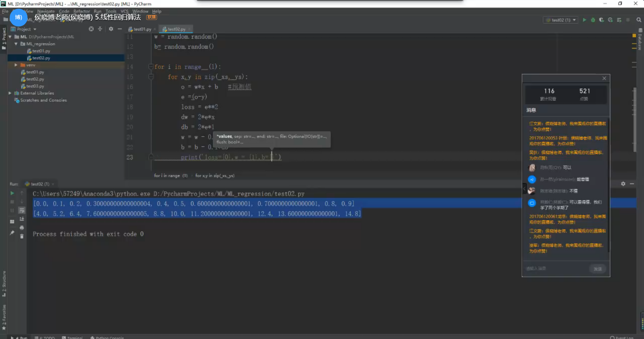Screen dimensions: 644x339
Task: Start debugging with the bug icon
Action: (593, 20)
